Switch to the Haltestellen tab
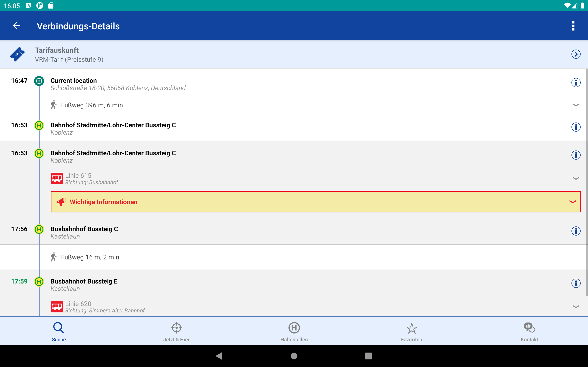This screenshot has height=367, width=588. [x=294, y=332]
